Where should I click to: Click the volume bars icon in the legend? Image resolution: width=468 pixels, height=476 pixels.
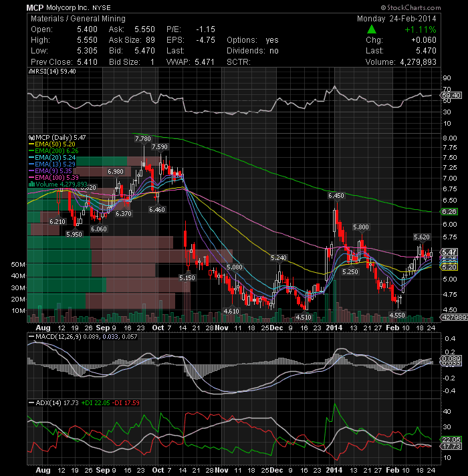point(31,185)
